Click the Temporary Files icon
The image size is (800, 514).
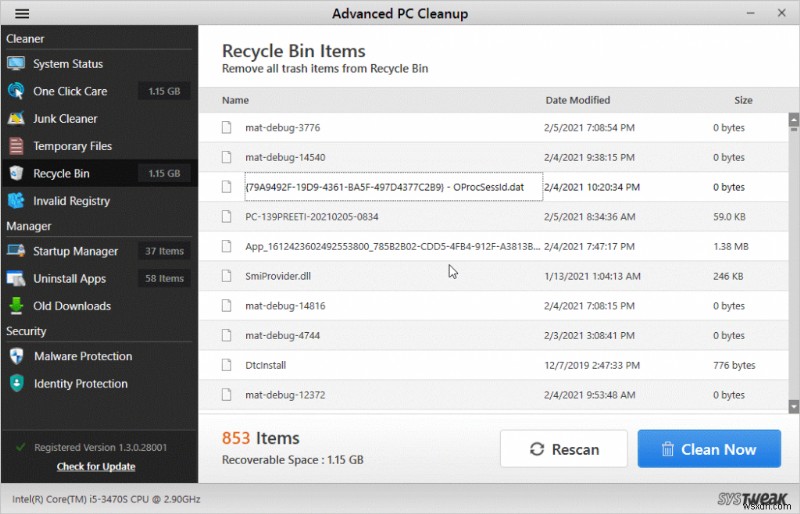(15, 146)
